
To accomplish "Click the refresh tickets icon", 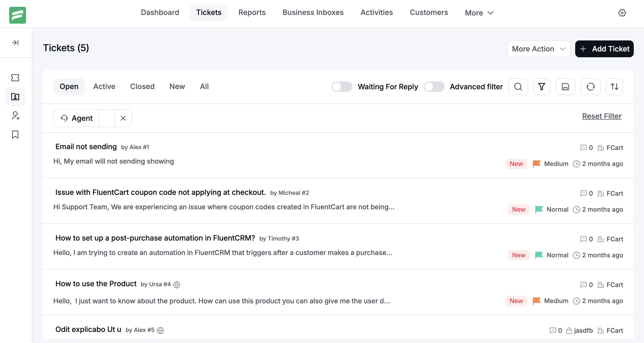I will [x=590, y=87].
